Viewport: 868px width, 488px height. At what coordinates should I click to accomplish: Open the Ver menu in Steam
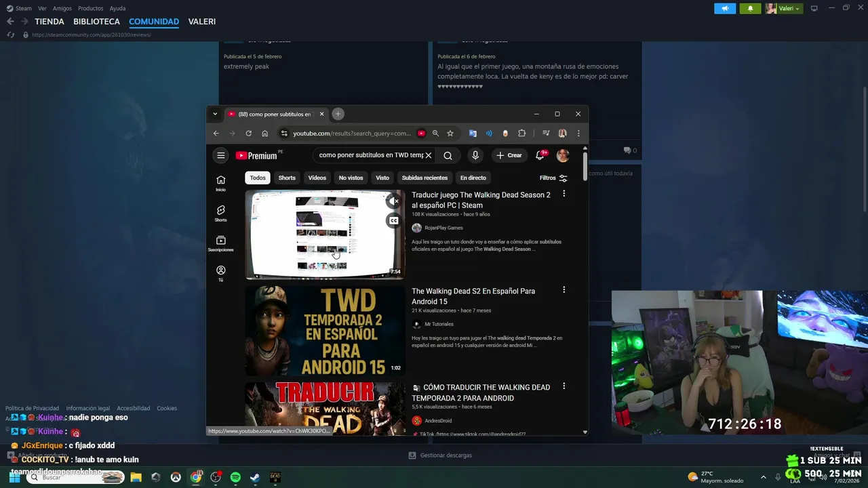click(42, 8)
